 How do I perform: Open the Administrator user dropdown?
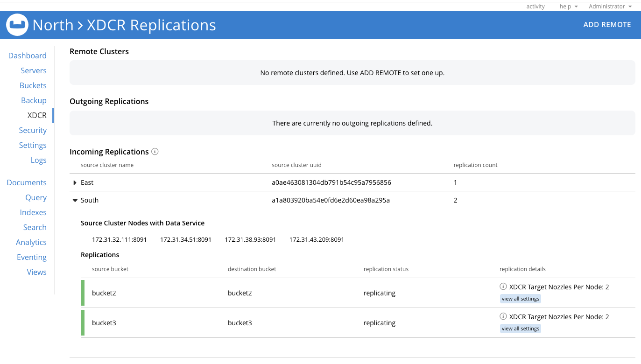[610, 7]
